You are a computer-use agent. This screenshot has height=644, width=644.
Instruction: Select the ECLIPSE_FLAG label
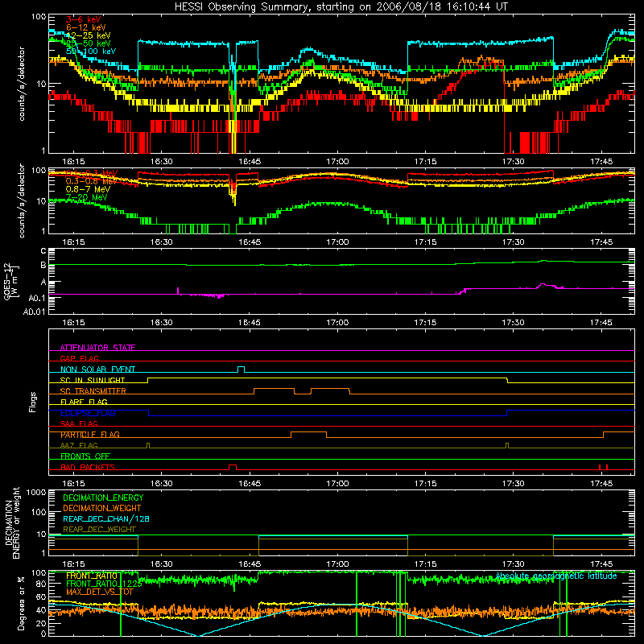coord(88,413)
